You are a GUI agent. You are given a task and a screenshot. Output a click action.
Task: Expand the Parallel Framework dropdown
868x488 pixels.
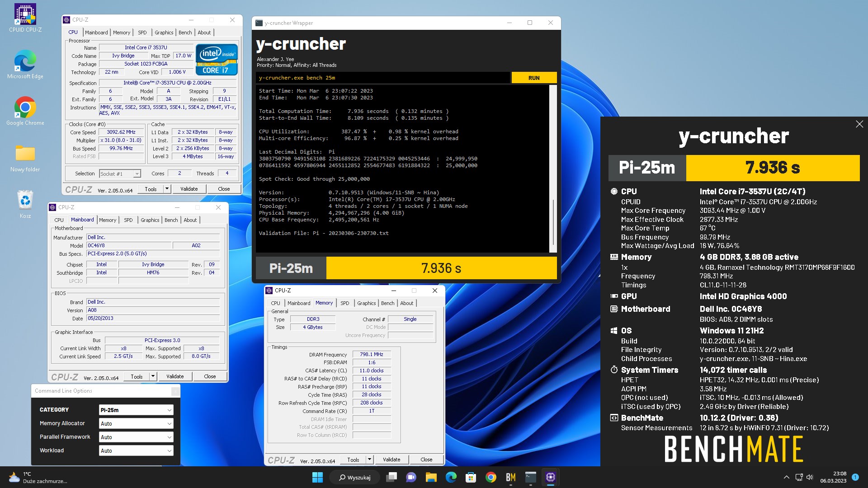(x=169, y=437)
